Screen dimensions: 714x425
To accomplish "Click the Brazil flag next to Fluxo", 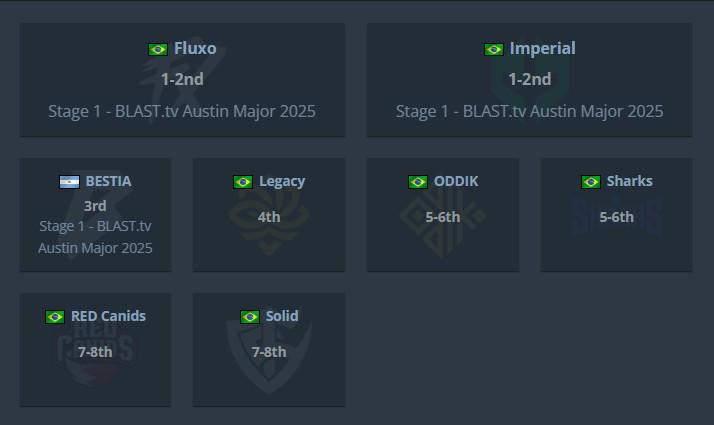I will 158,49.
